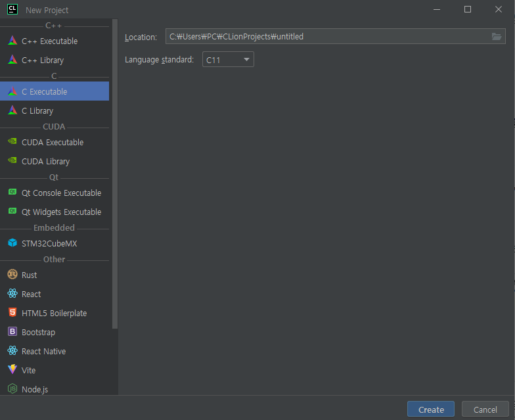The image size is (515, 420).
Task: Click the Cancel button
Action: tap(485, 409)
